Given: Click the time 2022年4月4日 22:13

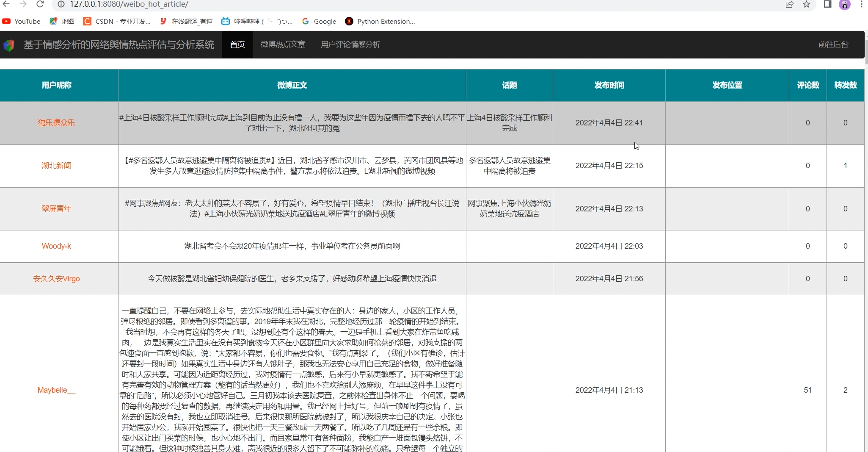Looking at the screenshot, I should pos(609,209).
